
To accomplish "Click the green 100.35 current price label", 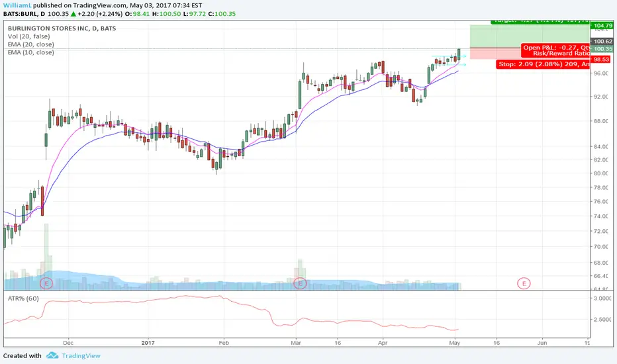I will tap(603, 49).
